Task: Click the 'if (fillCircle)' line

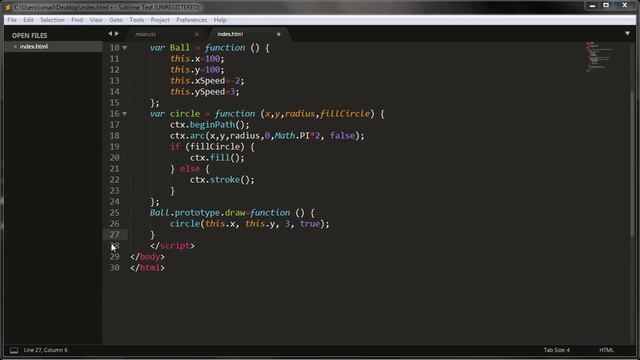Action: coord(212,147)
